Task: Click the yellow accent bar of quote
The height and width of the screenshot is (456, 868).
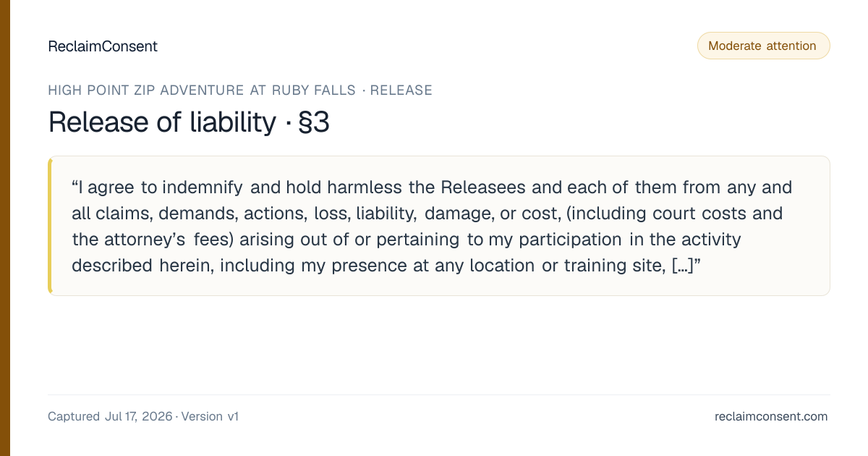Action: 50,226
